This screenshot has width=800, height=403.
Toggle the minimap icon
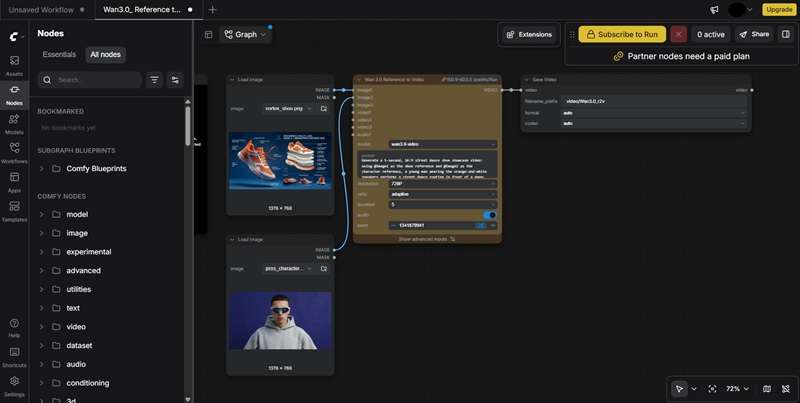[x=766, y=389]
